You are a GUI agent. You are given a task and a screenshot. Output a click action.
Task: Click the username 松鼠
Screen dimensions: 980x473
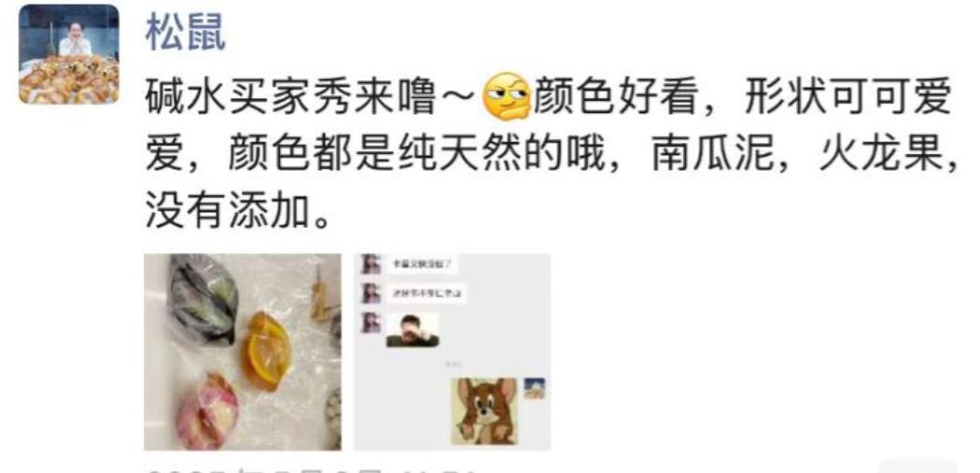point(186,34)
